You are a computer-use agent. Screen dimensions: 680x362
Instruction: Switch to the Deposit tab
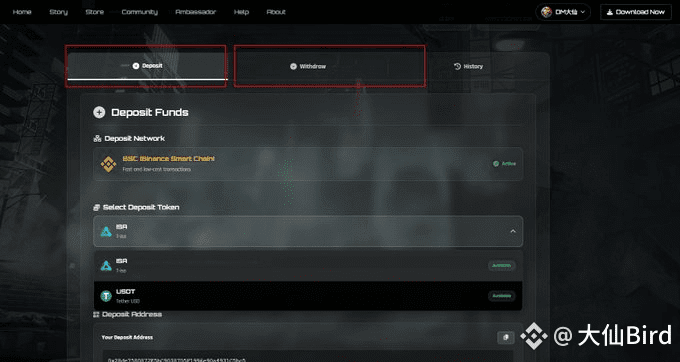[146, 66]
